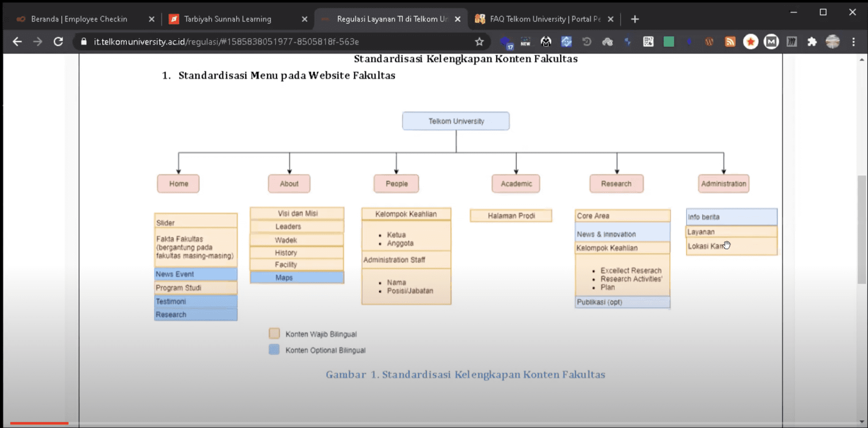Click the Gambar 1 figure caption

465,375
